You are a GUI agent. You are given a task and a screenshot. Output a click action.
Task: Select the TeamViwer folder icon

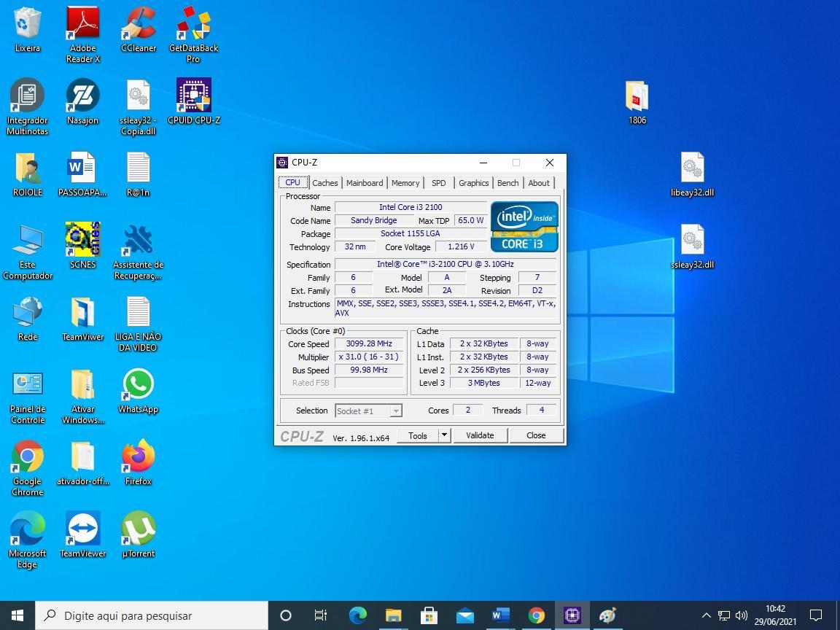tap(82, 318)
